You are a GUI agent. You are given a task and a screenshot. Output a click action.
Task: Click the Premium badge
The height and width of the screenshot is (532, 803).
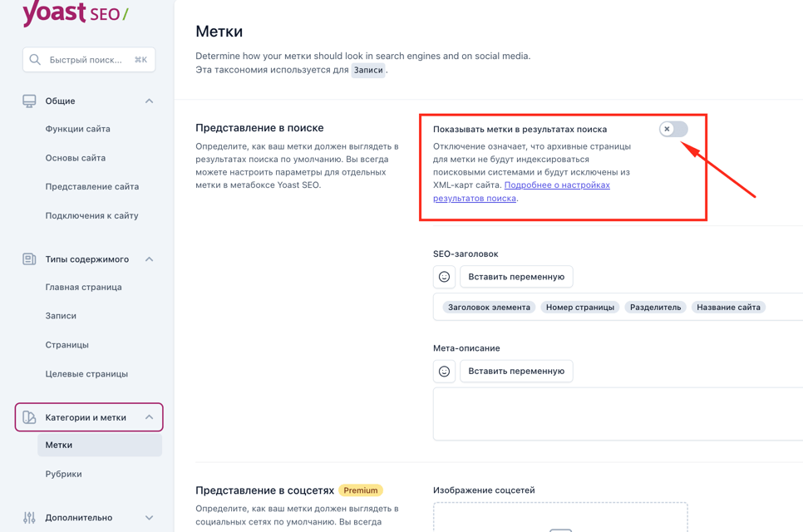361,490
